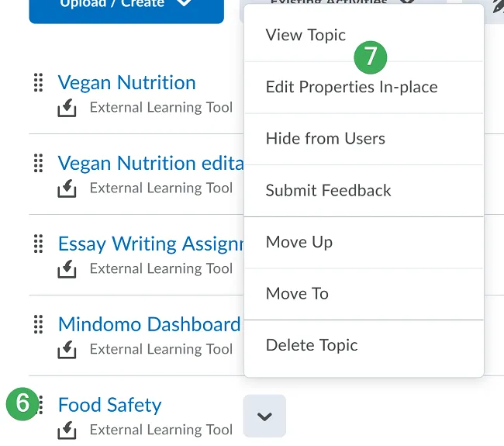Choose Move Up from the menu
This screenshot has height=446, width=504.
tap(299, 242)
